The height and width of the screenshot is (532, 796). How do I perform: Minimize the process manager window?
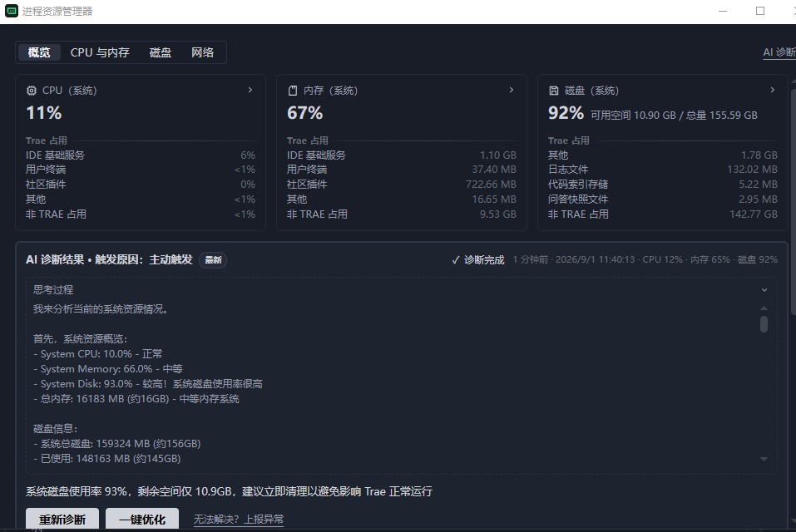click(723, 11)
